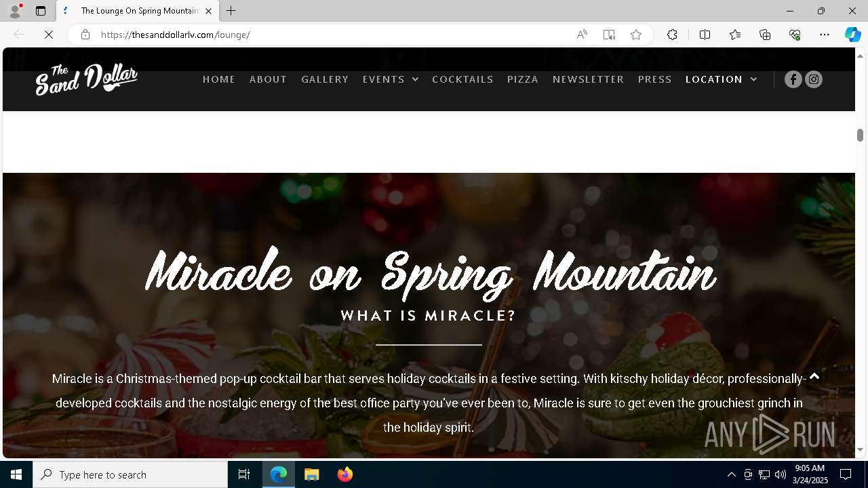Add this page to favorites star
Viewport: 868px width, 488px height.
pyautogui.click(x=636, y=35)
